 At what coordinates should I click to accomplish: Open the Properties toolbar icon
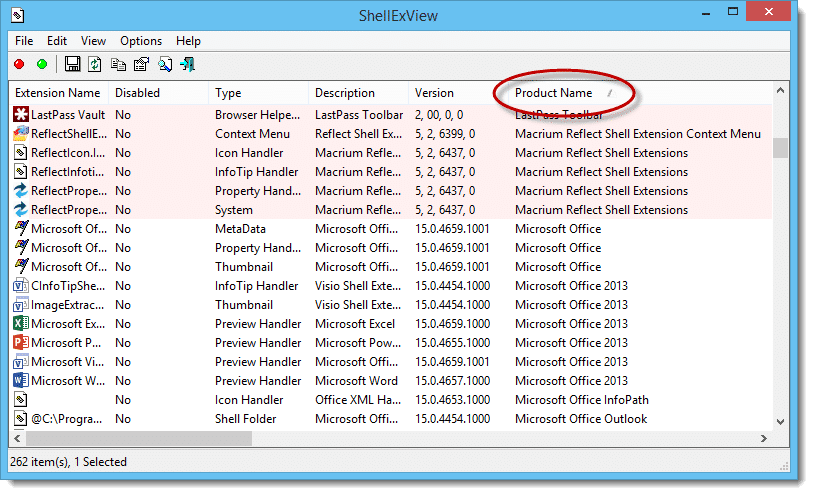click(x=141, y=64)
